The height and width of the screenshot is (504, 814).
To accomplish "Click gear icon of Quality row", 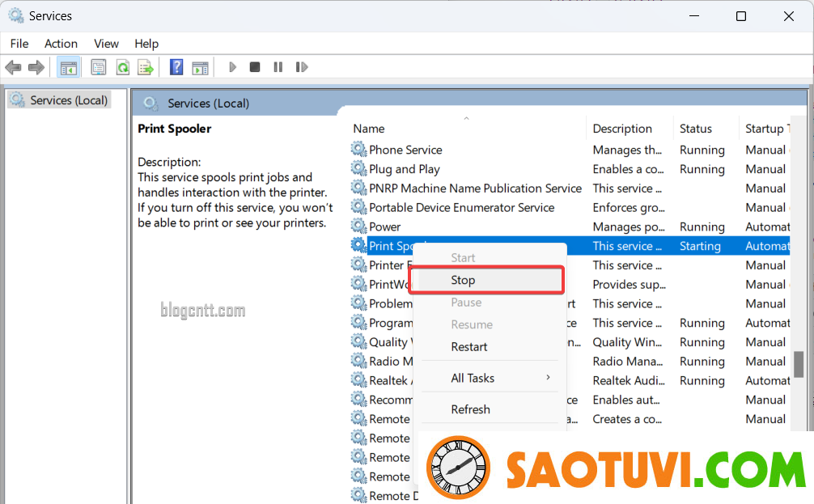I will 358,341.
